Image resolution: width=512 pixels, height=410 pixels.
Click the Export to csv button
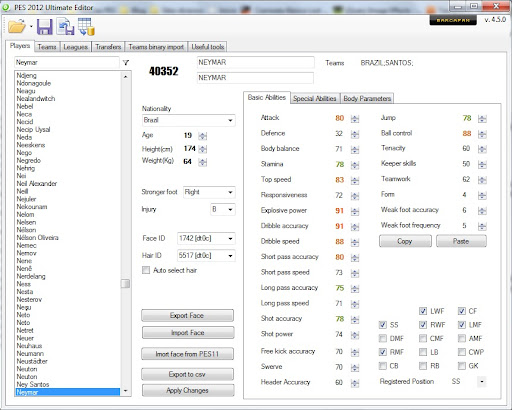[x=187, y=374]
